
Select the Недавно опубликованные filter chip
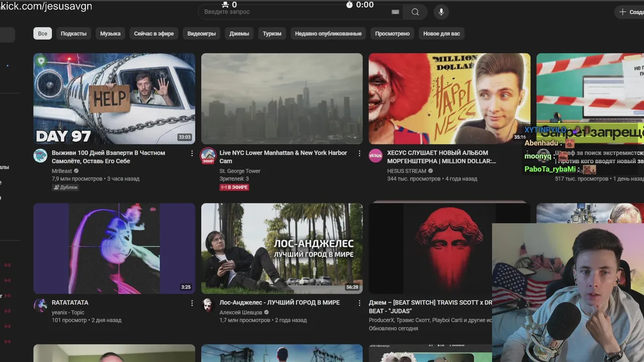[328, 34]
